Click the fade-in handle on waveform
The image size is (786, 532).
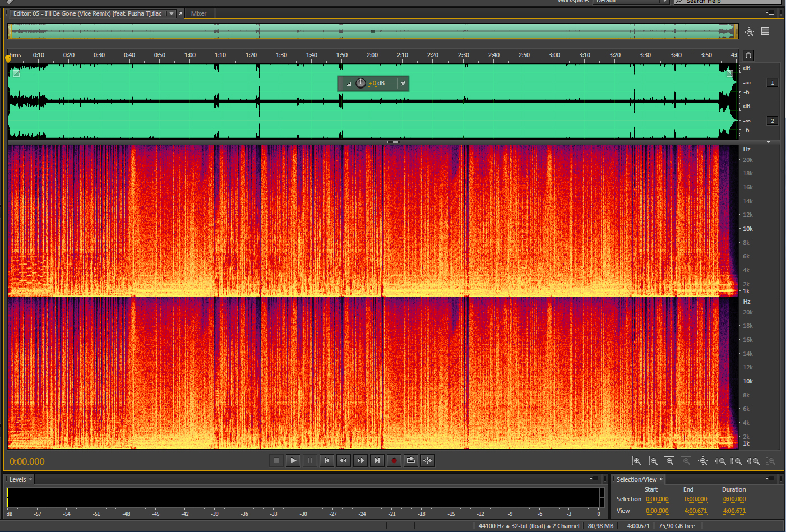16,72
